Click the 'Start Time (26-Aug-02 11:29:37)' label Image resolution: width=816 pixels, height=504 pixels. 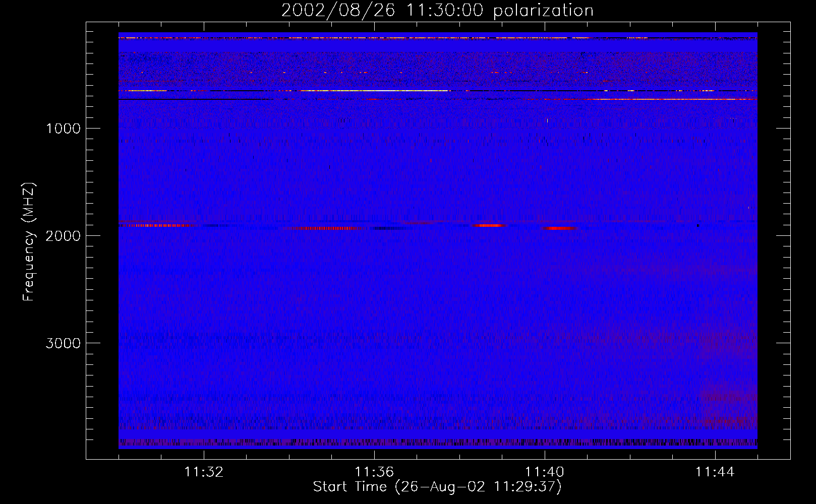coord(437,487)
